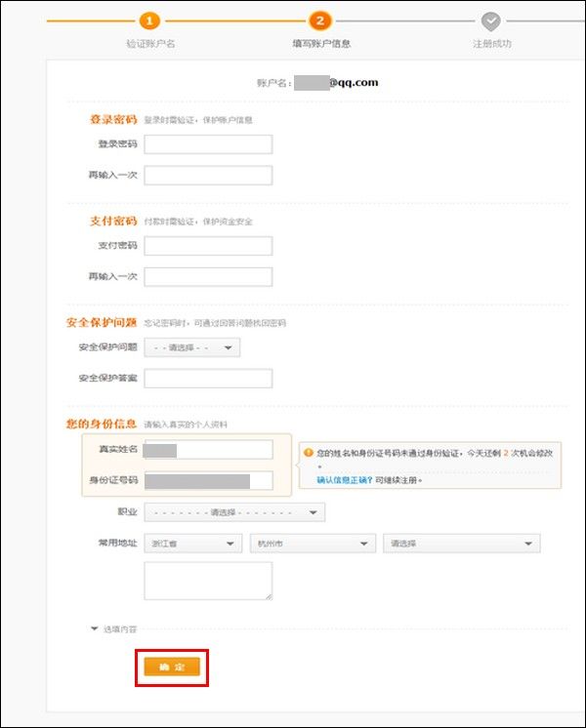Open the 安全保护问题 dropdown
This screenshot has height=728, width=586.
[191, 347]
